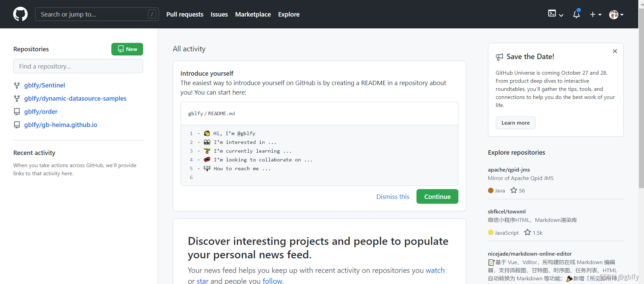Open the notifications bell
Screen dimensions: 644x284
click(x=576, y=14)
